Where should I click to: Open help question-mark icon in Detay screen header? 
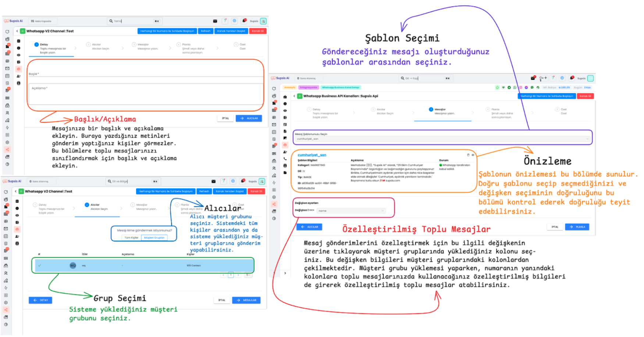[225, 21]
